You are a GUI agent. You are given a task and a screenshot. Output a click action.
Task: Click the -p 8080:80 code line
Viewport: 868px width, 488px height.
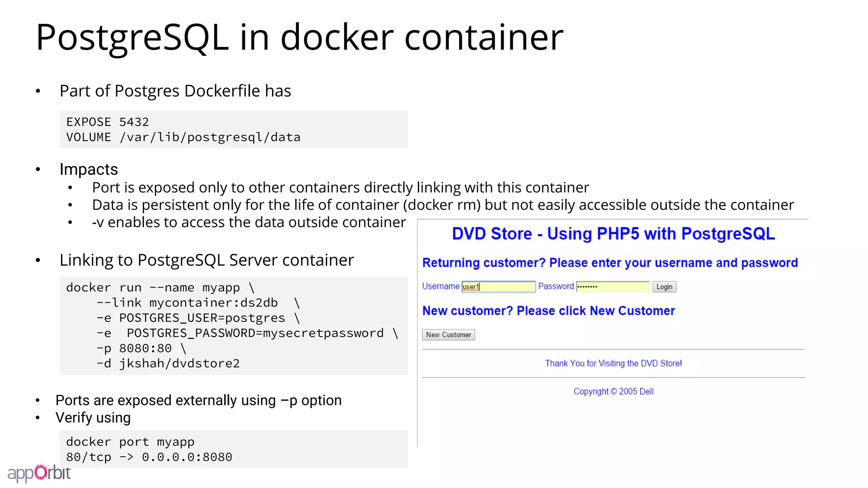141,348
